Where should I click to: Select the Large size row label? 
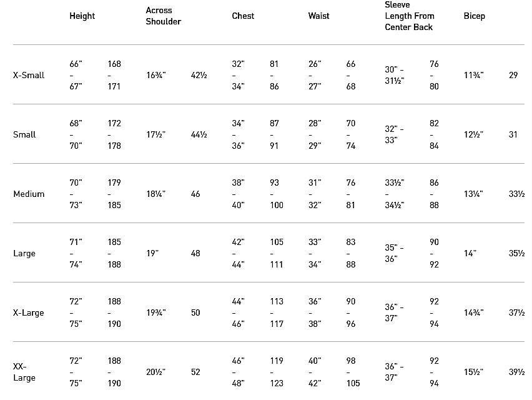24,253
